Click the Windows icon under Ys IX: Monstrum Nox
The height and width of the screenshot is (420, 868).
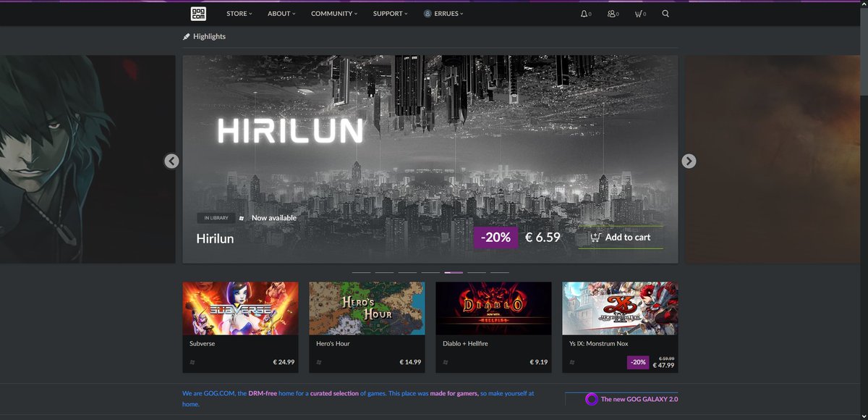coord(573,362)
